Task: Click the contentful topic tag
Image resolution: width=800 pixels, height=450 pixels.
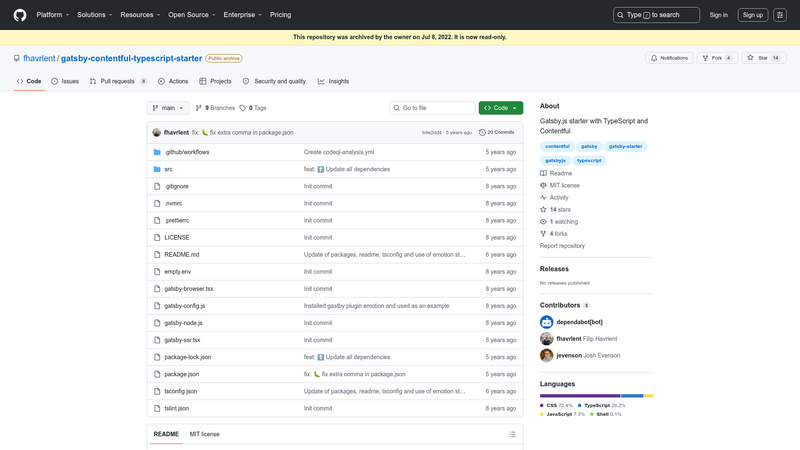Action: 557,146
